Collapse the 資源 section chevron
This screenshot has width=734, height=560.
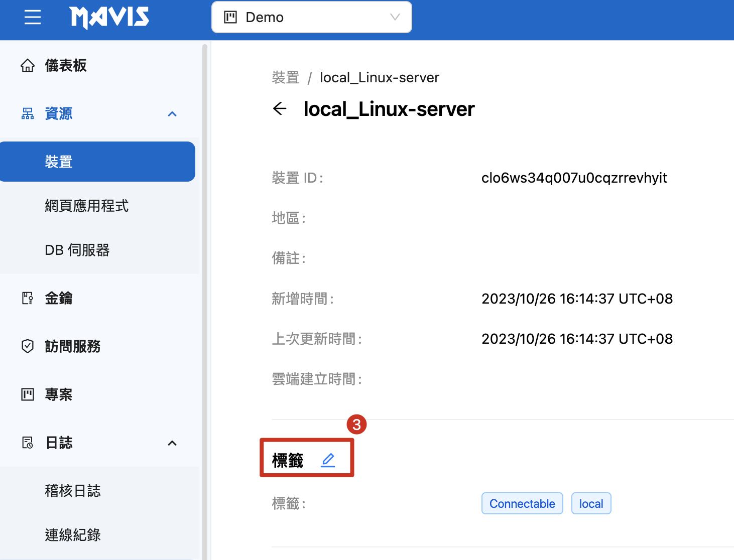point(172,114)
